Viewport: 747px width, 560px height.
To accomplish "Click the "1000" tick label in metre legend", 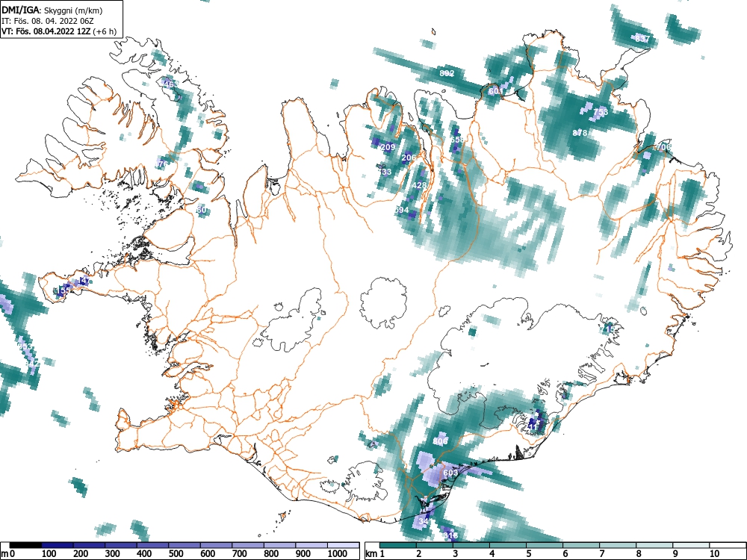I will pos(337,553).
